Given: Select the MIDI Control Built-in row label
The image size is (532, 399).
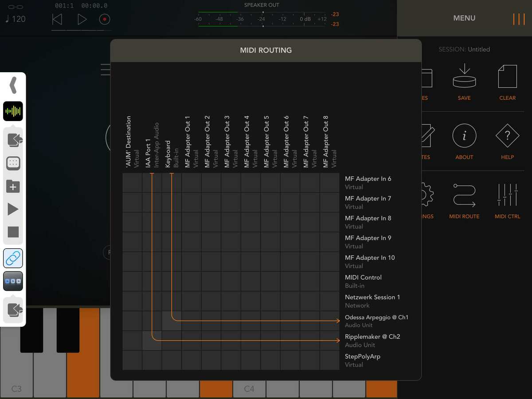Looking at the screenshot, I should (x=363, y=281).
